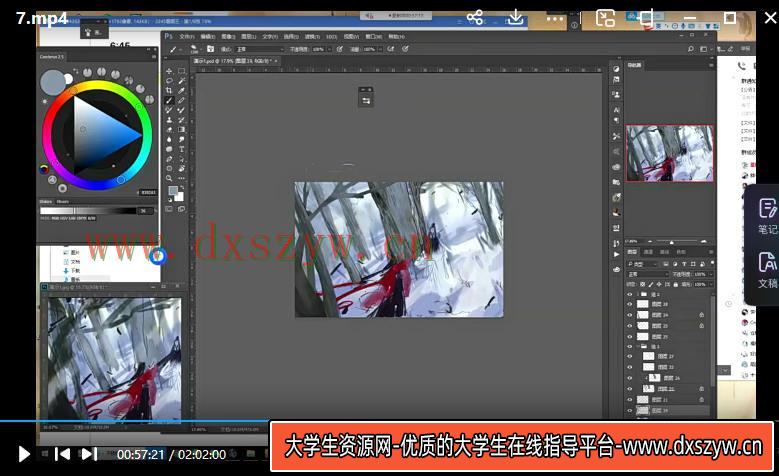Image resolution: width=779 pixels, height=476 pixels.
Task: Click Photoshop foreground color swatch
Action: coord(172,190)
